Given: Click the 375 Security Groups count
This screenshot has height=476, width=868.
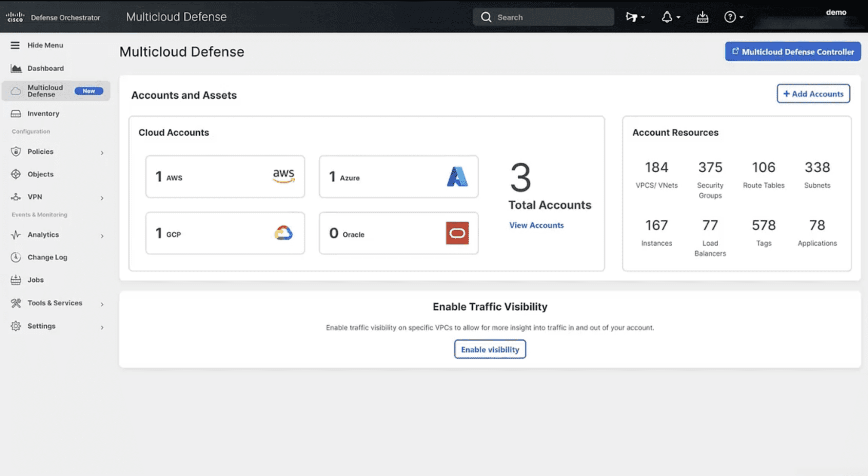Looking at the screenshot, I should point(710,167).
